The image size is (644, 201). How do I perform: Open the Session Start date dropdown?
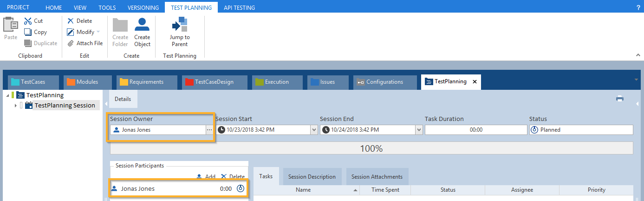click(x=314, y=130)
